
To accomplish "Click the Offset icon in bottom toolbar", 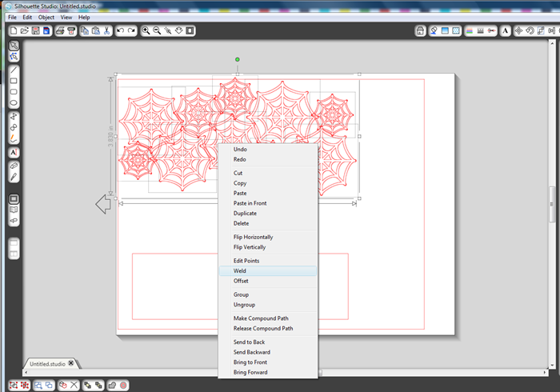I will click(x=123, y=386).
